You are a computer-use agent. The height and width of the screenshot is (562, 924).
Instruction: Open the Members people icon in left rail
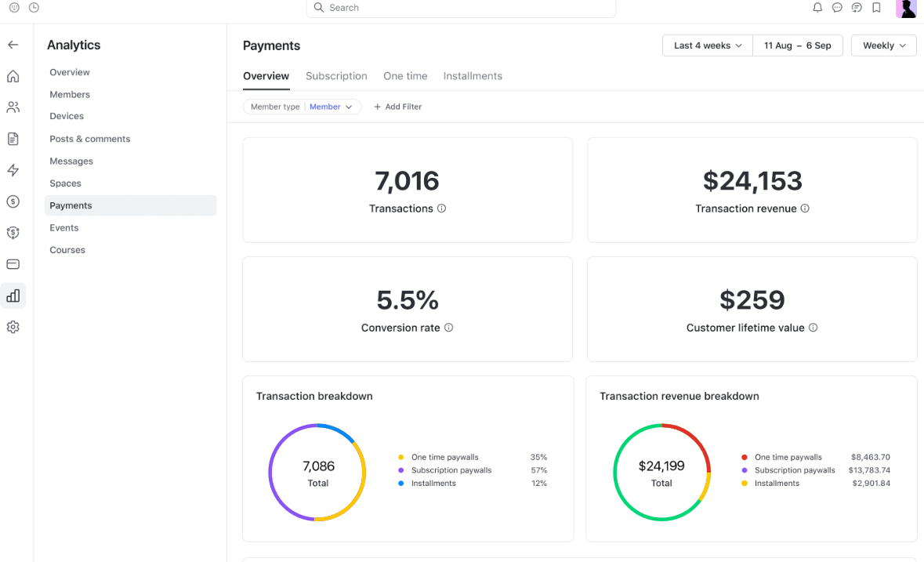click(13, 107)
